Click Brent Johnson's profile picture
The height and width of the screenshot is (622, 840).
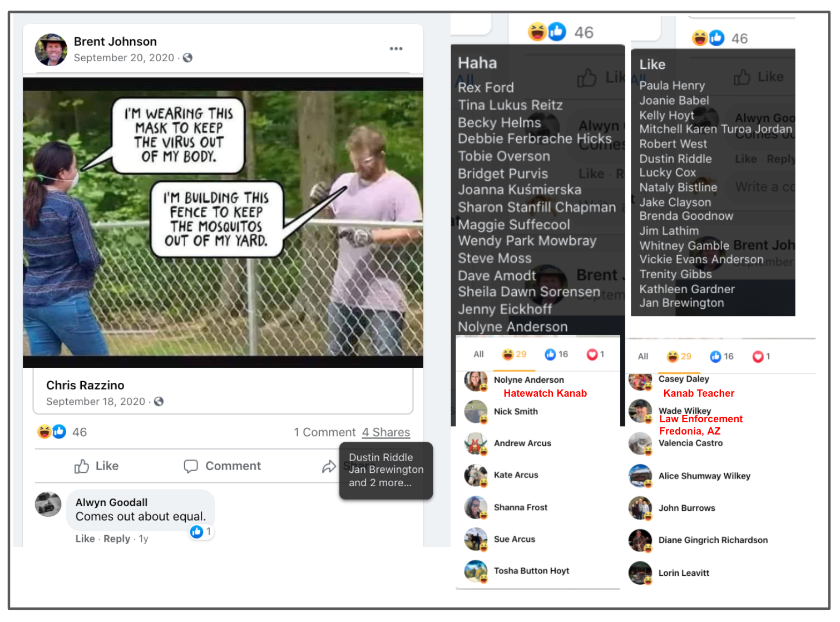pyautogui.click(x=51, y=50)
